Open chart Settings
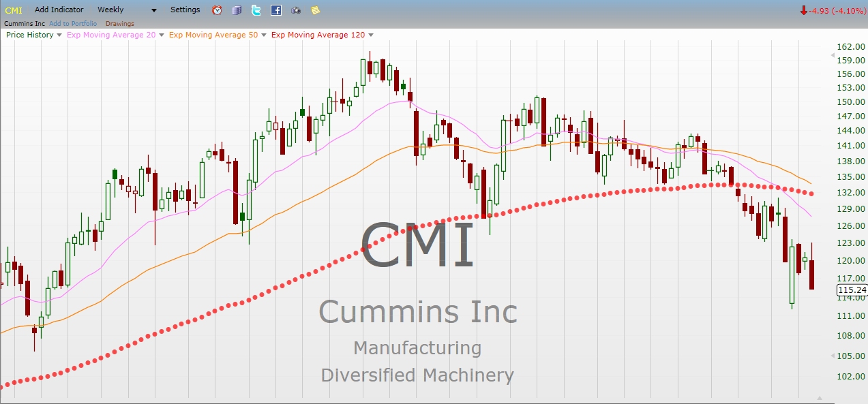 point(185,10)
